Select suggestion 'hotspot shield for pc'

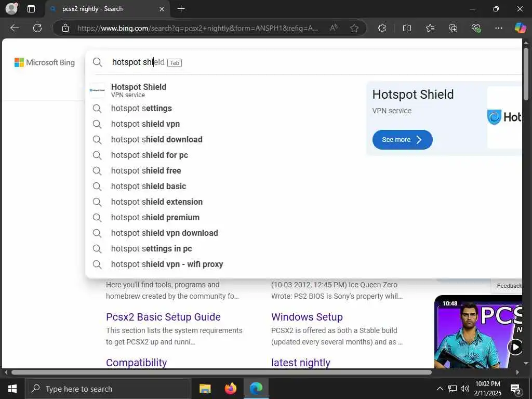(x=224, y=155)
